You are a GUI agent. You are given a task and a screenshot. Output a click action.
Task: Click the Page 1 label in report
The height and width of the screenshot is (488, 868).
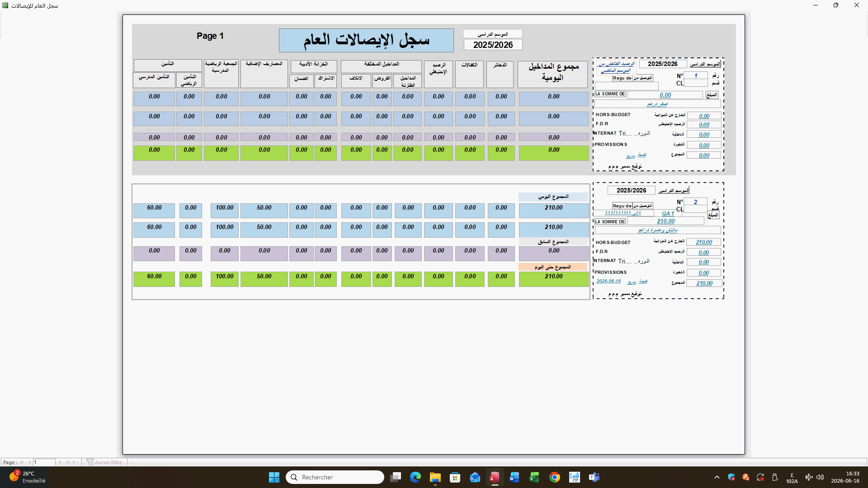pos(210,36)
